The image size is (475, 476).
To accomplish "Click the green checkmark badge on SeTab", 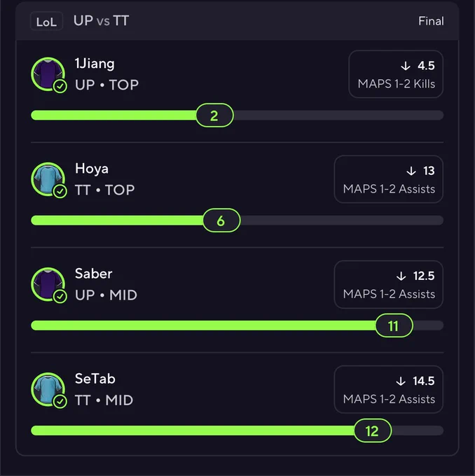I will coord(60,402).
